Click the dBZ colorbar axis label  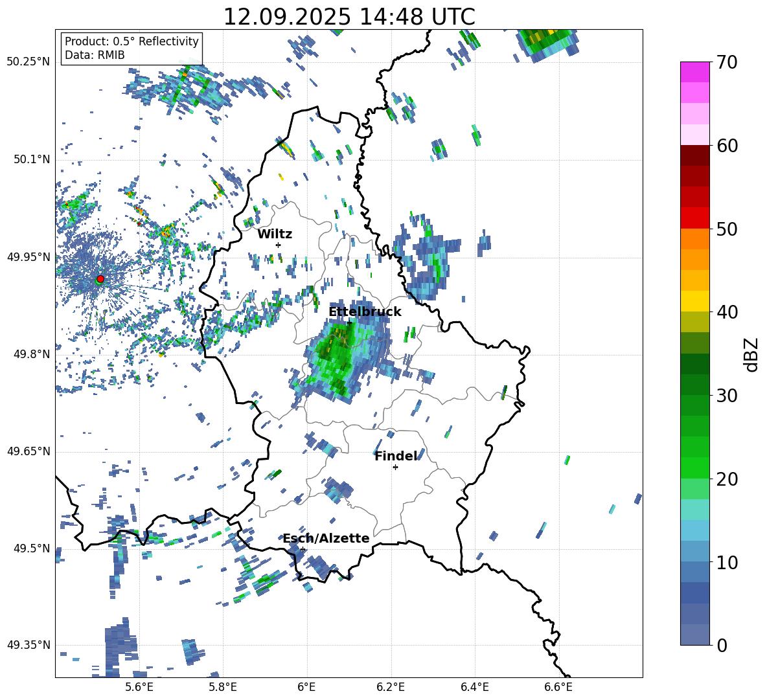[x=752, y=354]
